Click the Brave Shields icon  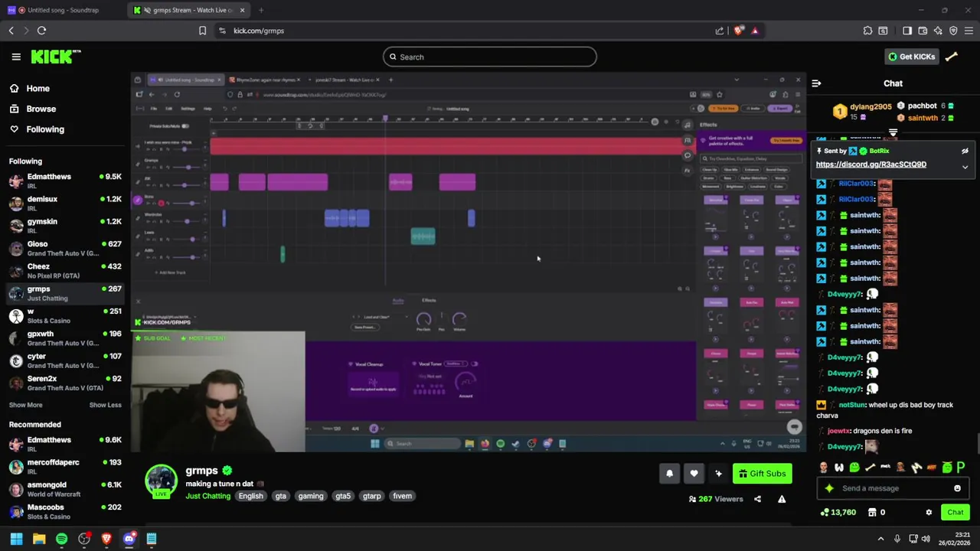click(x=738, y=31)
